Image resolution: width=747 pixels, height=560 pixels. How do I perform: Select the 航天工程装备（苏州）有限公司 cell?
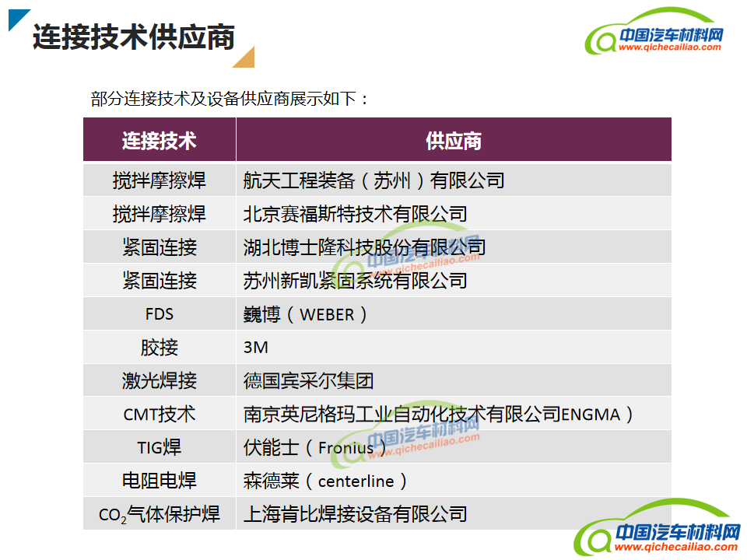coord(373,180)
